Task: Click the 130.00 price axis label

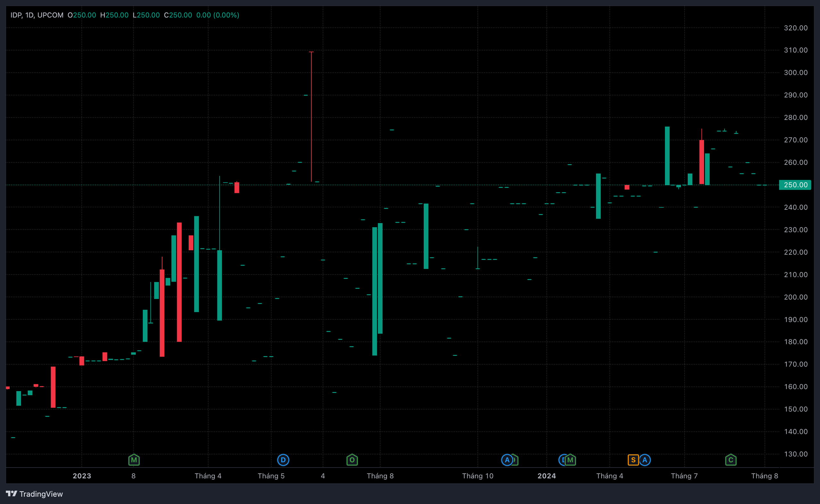Action: (x=796, y=454)
